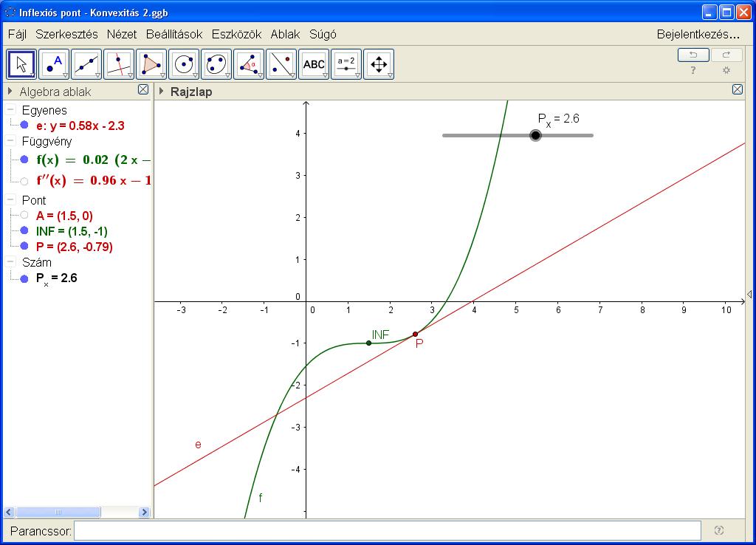
Task: Click the Algebra scrollbar right arrow
Action: coord(144,512)
